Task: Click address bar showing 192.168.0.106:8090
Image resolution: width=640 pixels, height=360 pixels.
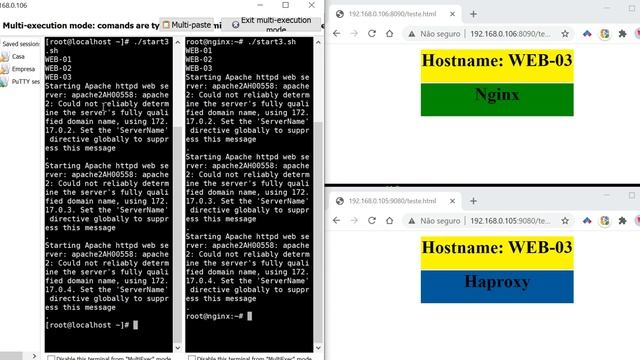Action: pos(510,34)
